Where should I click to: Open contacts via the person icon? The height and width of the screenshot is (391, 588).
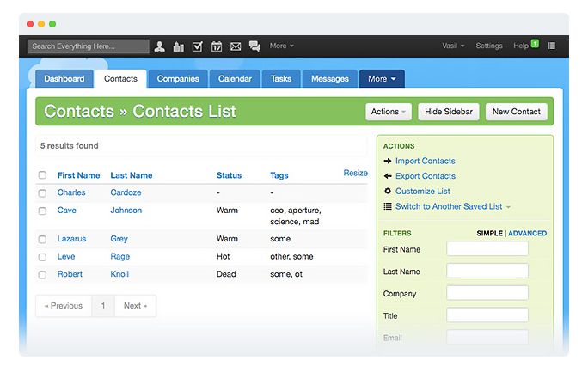(159, 46)
